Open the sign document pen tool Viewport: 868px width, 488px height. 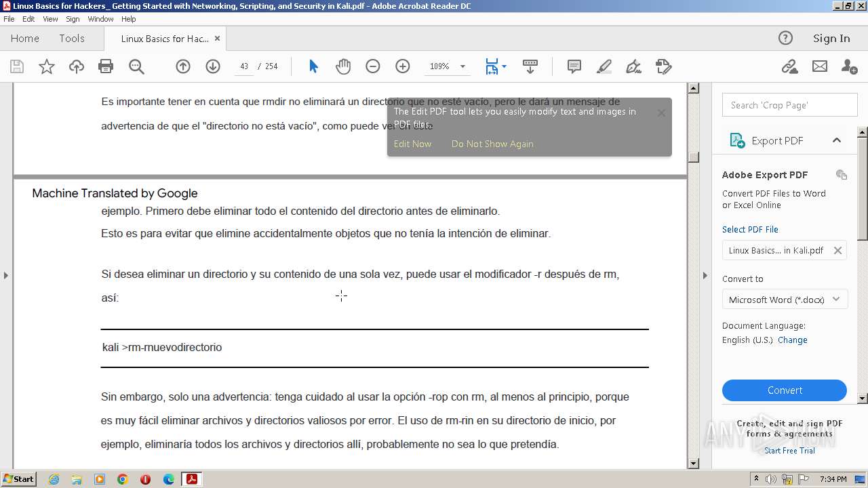[x=634, y=66]
